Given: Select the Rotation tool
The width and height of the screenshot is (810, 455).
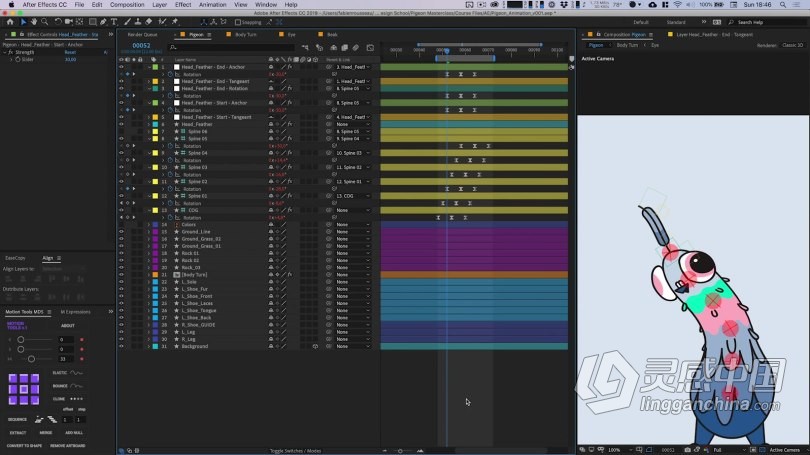Looking at the screenshot, I should pos(58,22).
